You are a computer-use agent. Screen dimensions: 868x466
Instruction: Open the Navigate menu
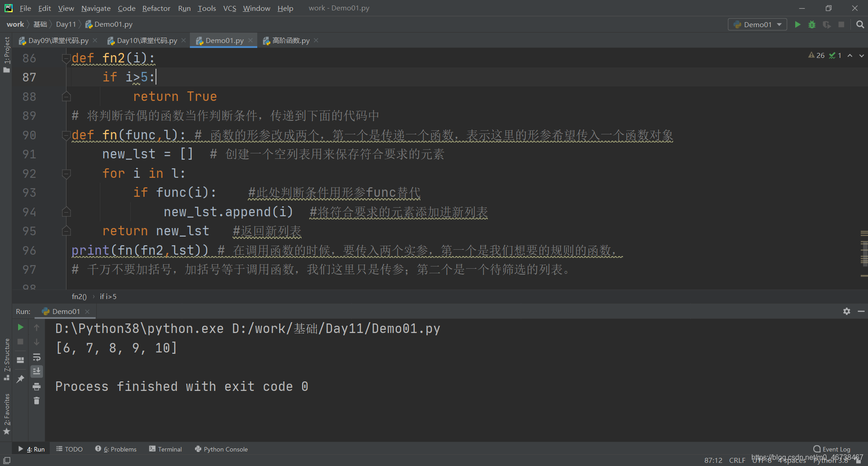[x=96, y=8]
